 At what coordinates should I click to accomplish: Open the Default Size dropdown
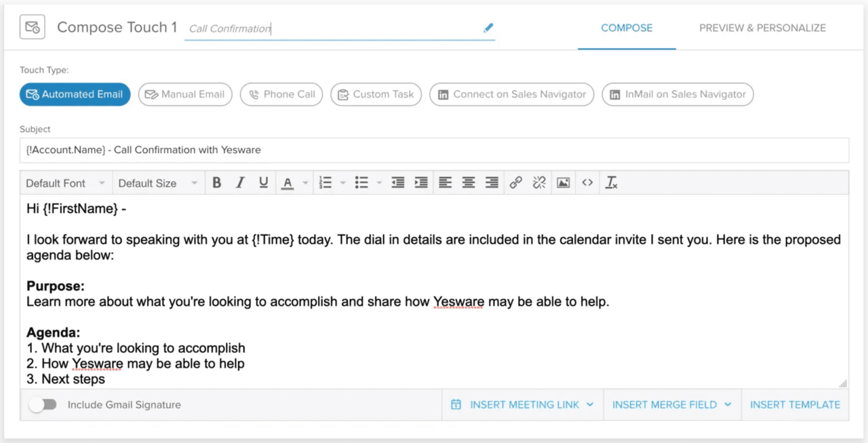coord(158,182)
